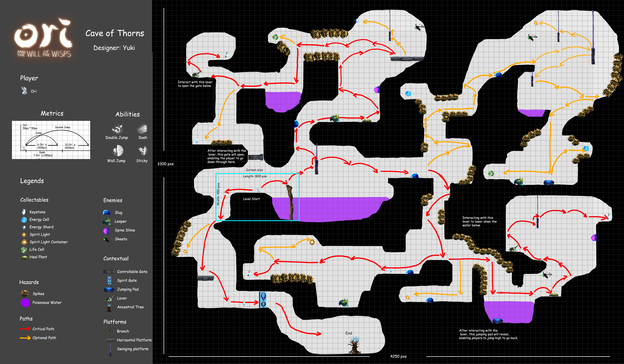Open the Metrics jump diagram thumbnail

coord(51,140)
